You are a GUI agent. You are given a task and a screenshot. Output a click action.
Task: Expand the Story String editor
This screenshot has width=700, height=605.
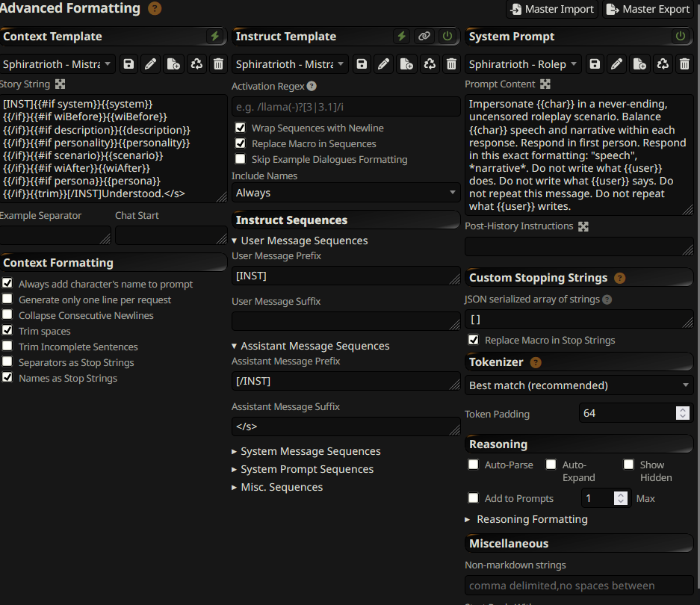point(61,84)
